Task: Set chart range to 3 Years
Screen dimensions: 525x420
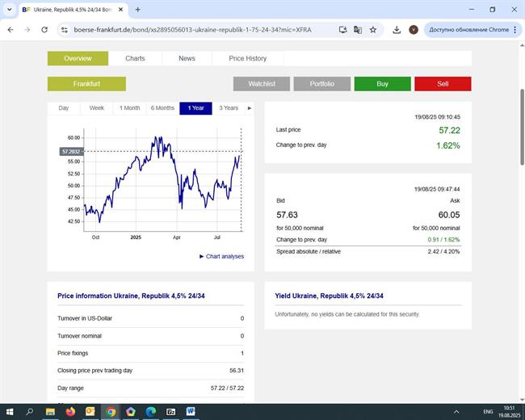Action: (229, 108)
